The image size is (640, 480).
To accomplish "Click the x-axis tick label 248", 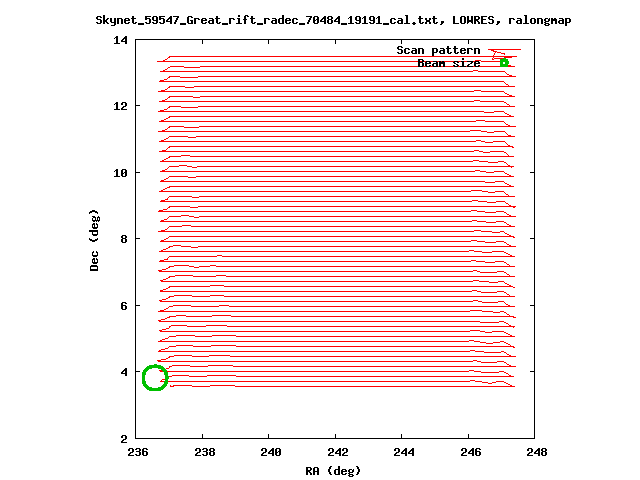I will tap(537, 452).
